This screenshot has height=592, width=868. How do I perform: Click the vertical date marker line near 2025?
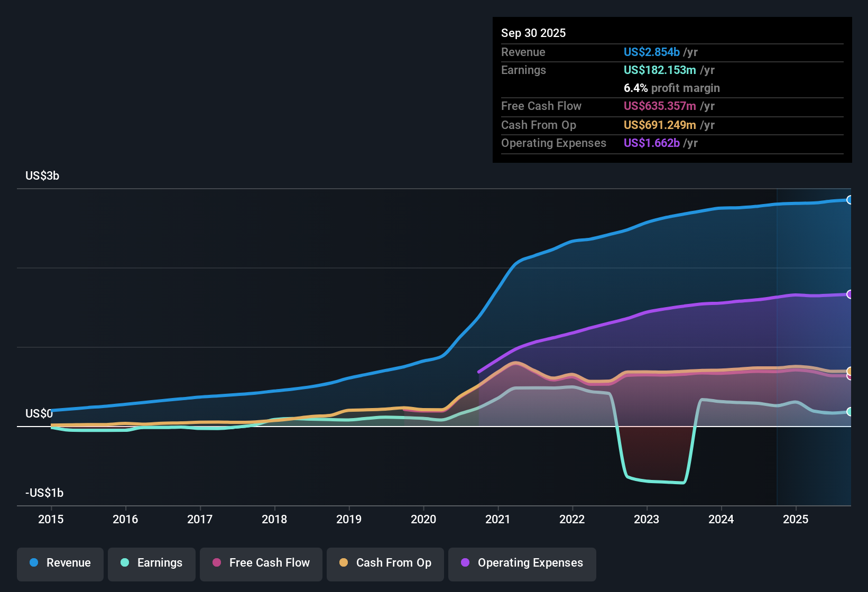[x=777, y=344]
